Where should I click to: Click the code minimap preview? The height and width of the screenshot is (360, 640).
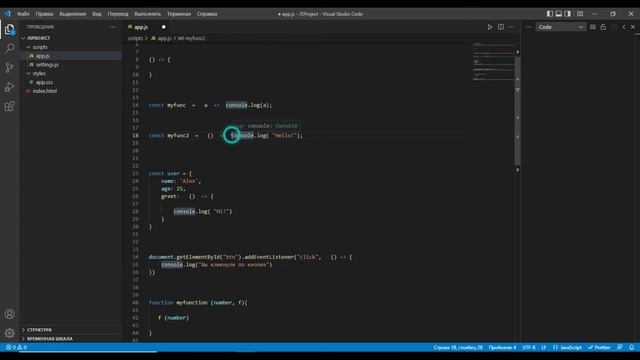493,61
